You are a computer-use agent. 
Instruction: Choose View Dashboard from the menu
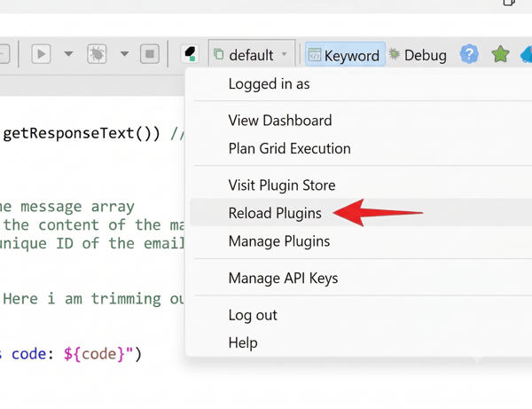361,121
